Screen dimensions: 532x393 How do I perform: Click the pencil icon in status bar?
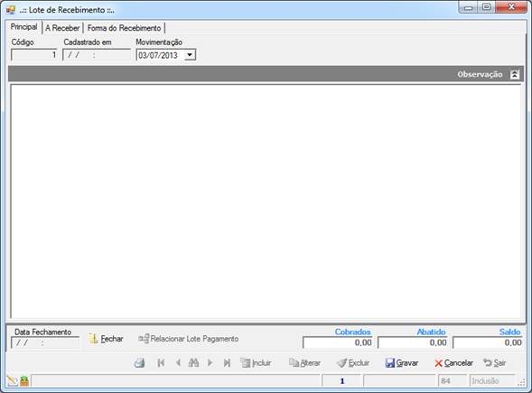click(13, 380)
